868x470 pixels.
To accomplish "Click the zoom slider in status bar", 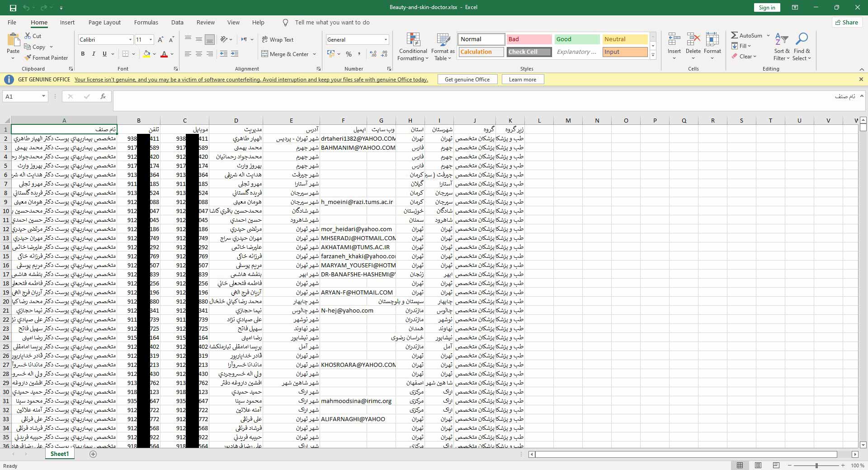I will (816, 465).
